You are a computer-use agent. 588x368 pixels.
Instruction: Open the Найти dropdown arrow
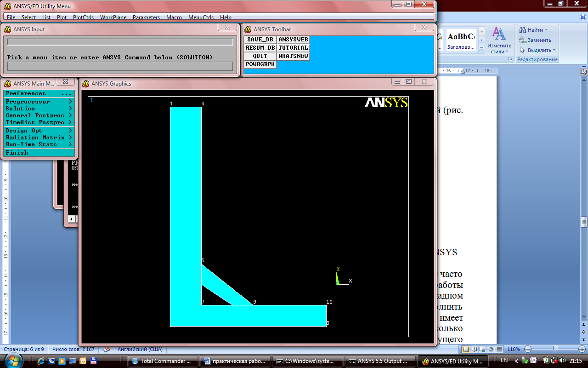546,30
